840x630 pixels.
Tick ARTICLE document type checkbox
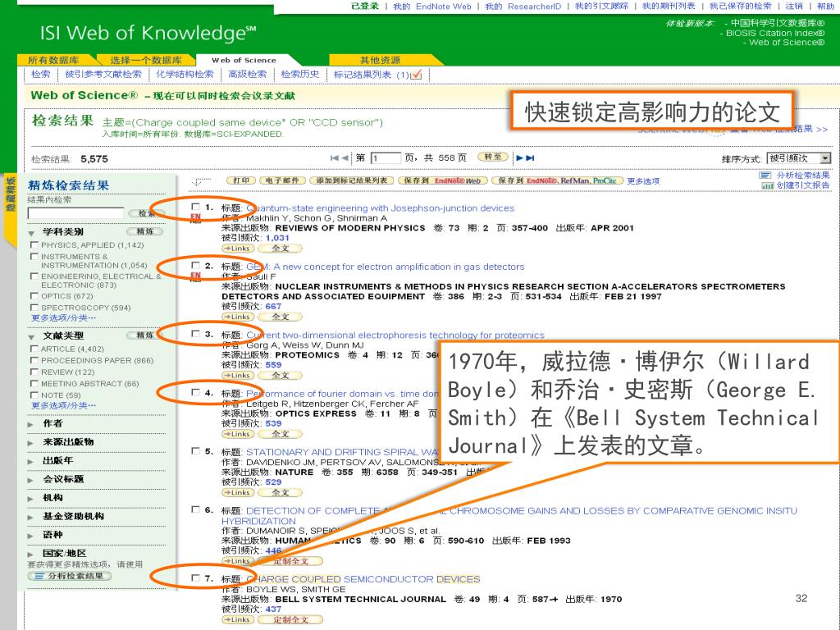[34, 349]
